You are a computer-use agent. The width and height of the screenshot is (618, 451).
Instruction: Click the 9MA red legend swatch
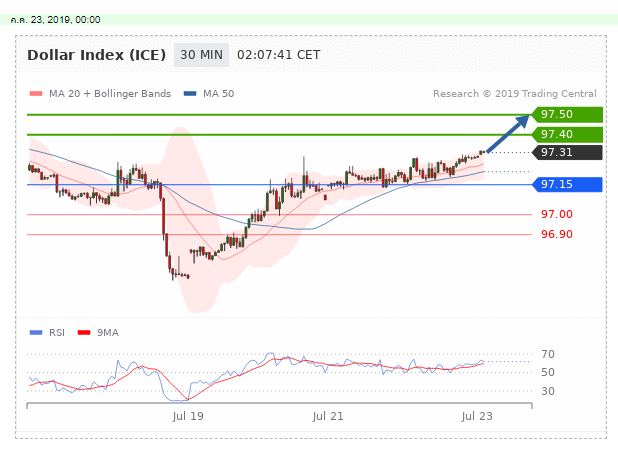[x=84, y=333]
